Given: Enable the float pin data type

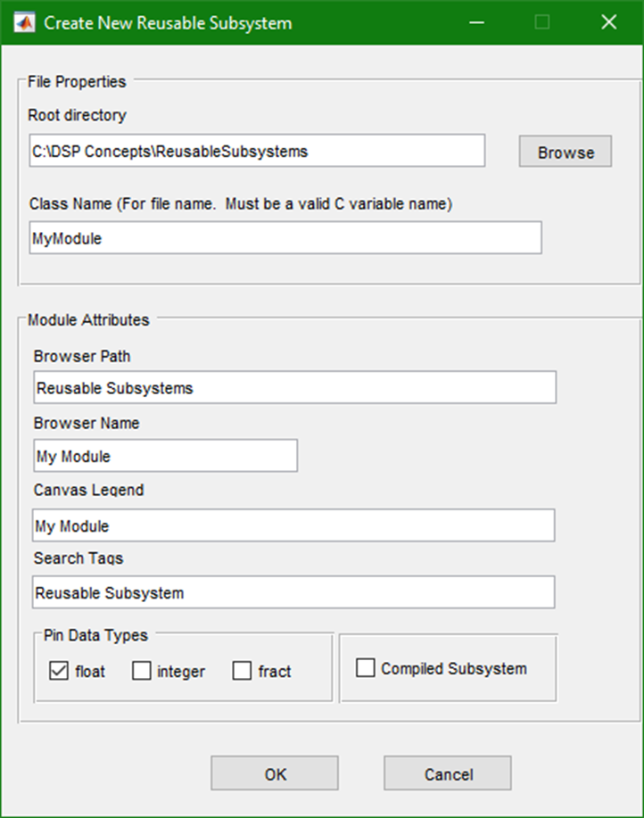Looking at the screenshot, I should click(59, 672).
